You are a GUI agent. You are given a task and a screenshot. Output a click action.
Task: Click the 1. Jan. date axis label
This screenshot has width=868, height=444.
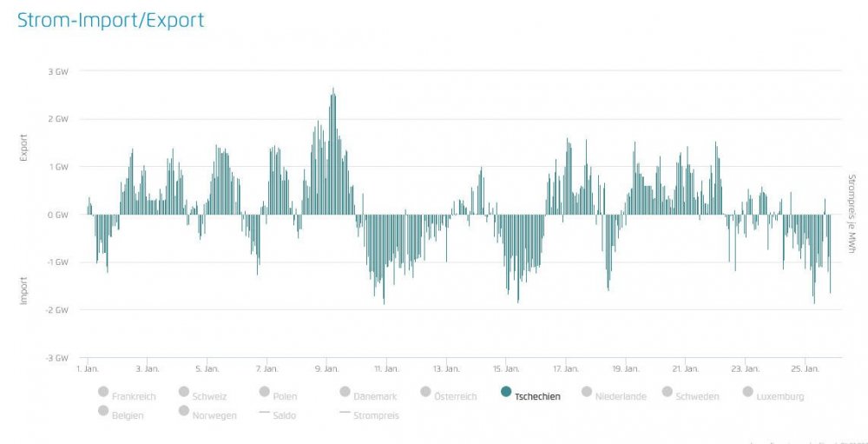click(x=88, y=368)
